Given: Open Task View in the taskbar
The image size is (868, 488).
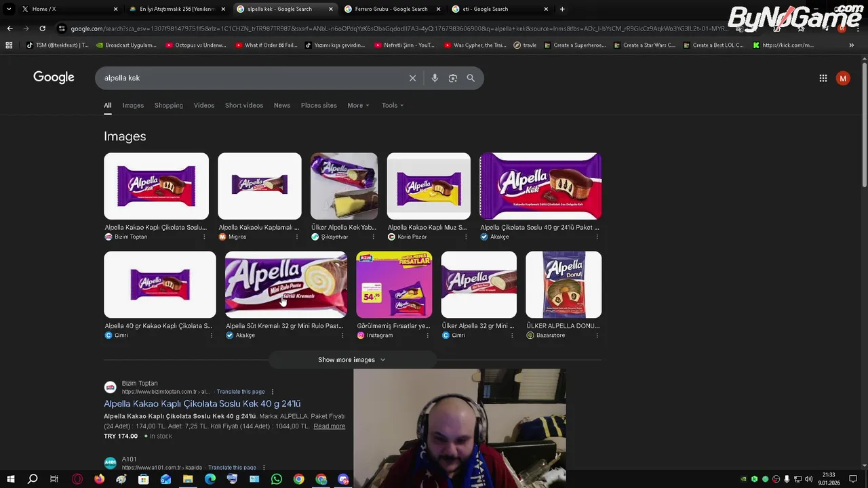Looking at the screenshot, I should click(x=54, y=479).
